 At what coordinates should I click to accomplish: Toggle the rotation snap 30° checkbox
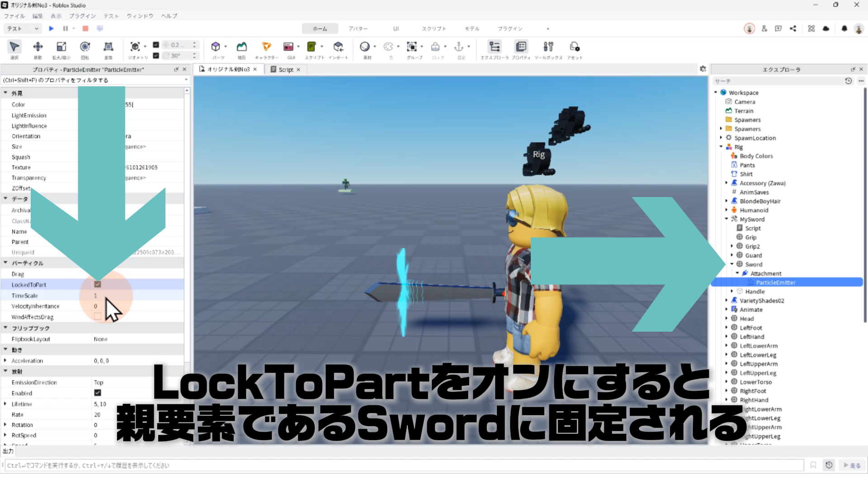coord(156,56)
